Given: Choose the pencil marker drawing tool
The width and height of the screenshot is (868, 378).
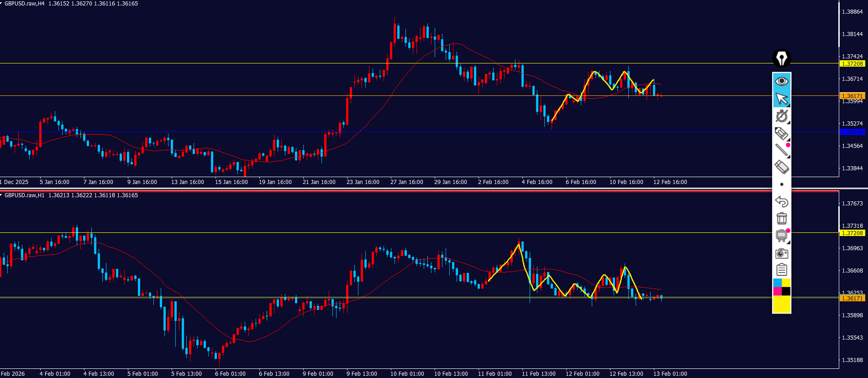Looking at the screenshot, I should pos(782,133).
